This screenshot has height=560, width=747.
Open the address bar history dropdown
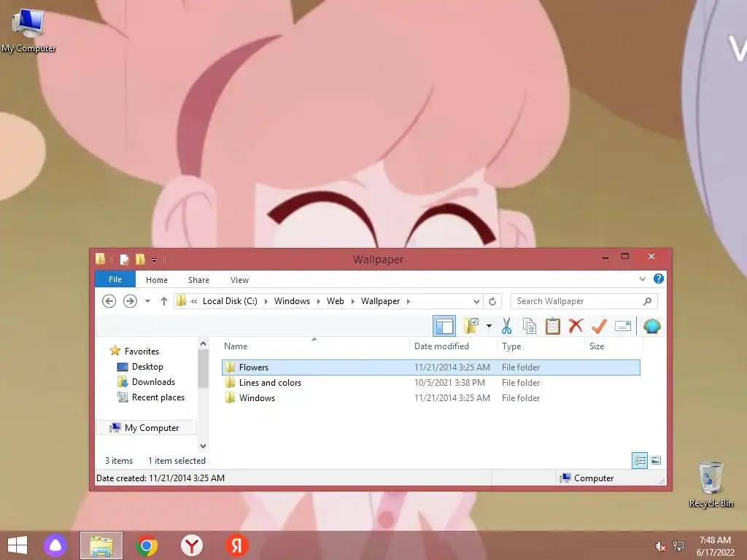point(476,301)
